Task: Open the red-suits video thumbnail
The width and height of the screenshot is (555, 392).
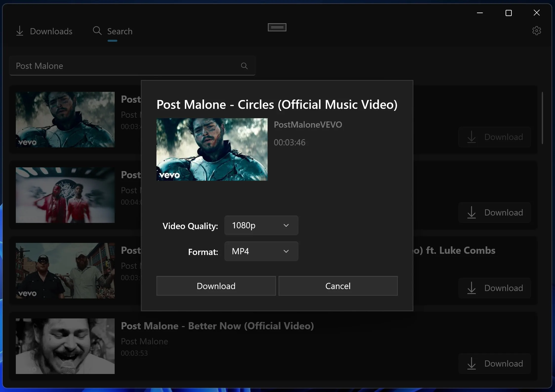Action: coord(65,195)
